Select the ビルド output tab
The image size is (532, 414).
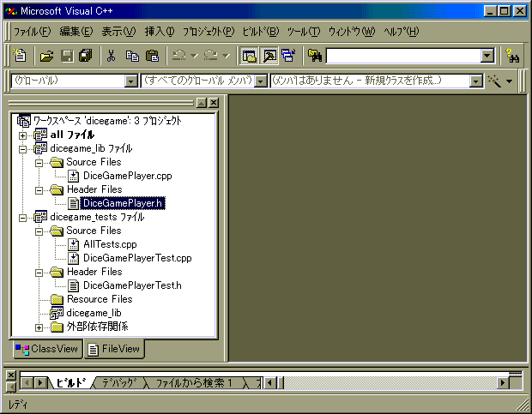(70, 383)
